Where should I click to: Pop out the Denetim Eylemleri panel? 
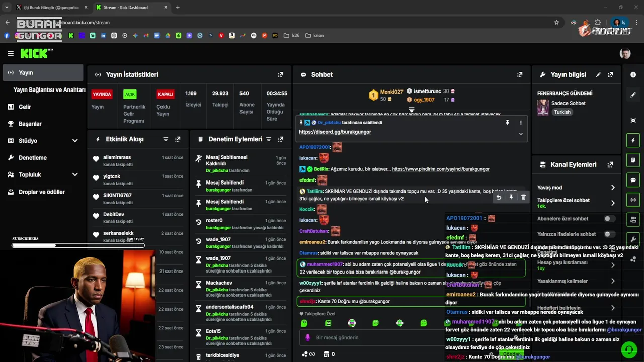tap(281, 139)
